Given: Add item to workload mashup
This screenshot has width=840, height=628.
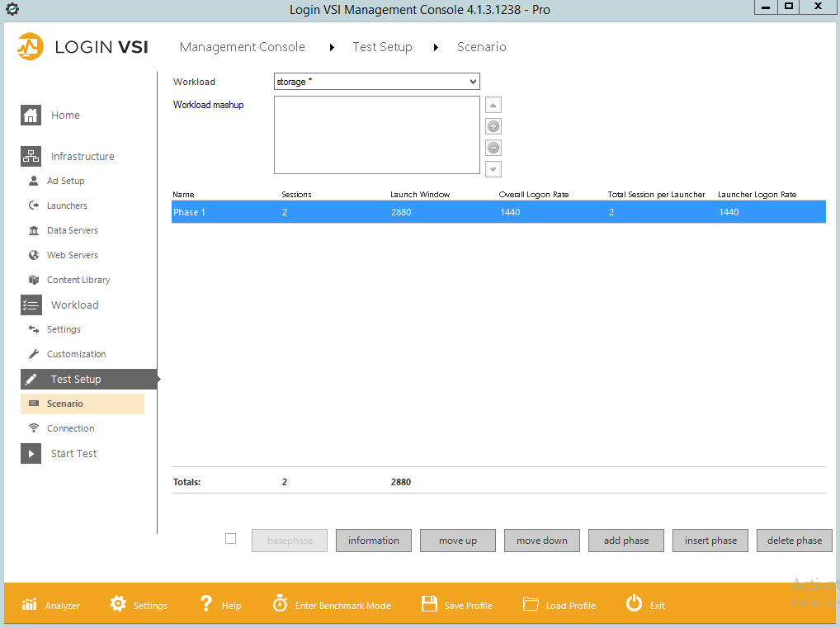Looking at the screenshot, I should tap(493, 126).
